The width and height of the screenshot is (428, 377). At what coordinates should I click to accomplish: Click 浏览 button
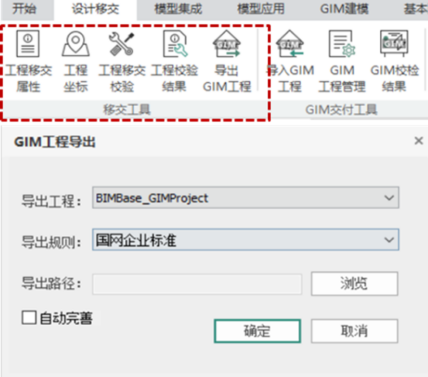pos(354,284)
